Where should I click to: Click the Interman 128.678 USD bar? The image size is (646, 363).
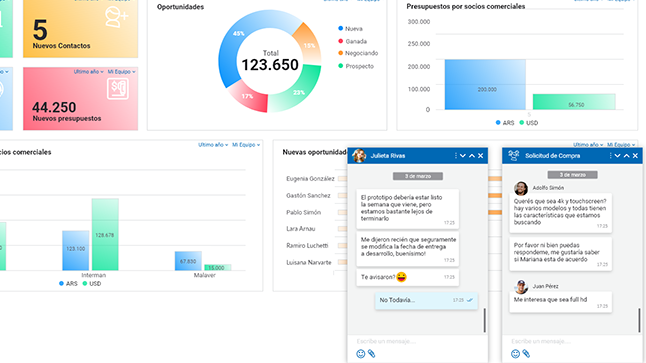[105, 234]
